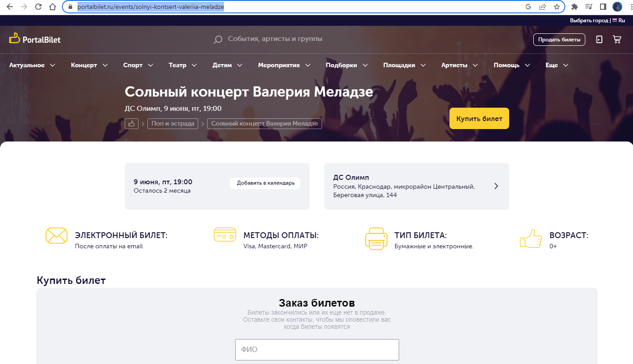This screenshot has height=364, width=633.
Task: Go to browser home page
Action: click(53, 7)
